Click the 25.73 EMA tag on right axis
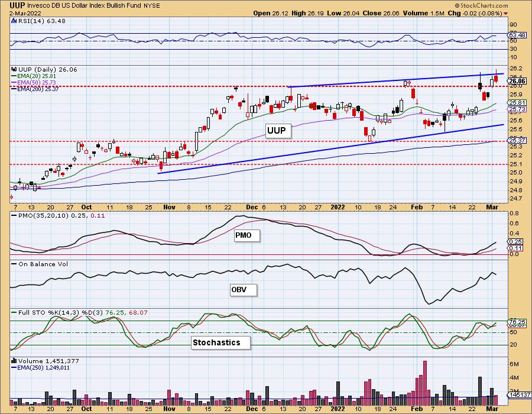 pyautogui.click(x=517, y=109)
